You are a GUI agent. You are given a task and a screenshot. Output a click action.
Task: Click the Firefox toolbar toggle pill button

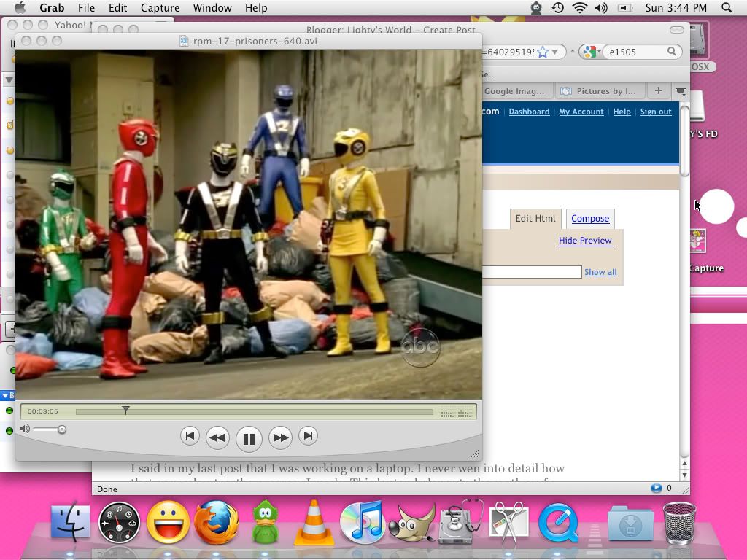coord(676,30)
